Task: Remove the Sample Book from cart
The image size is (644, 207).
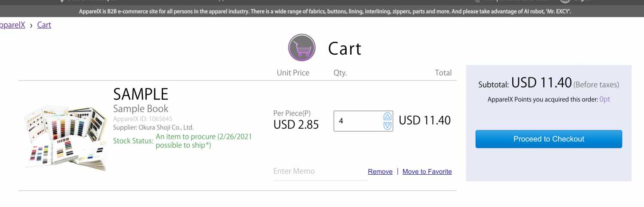Action: tap(380, 172)
